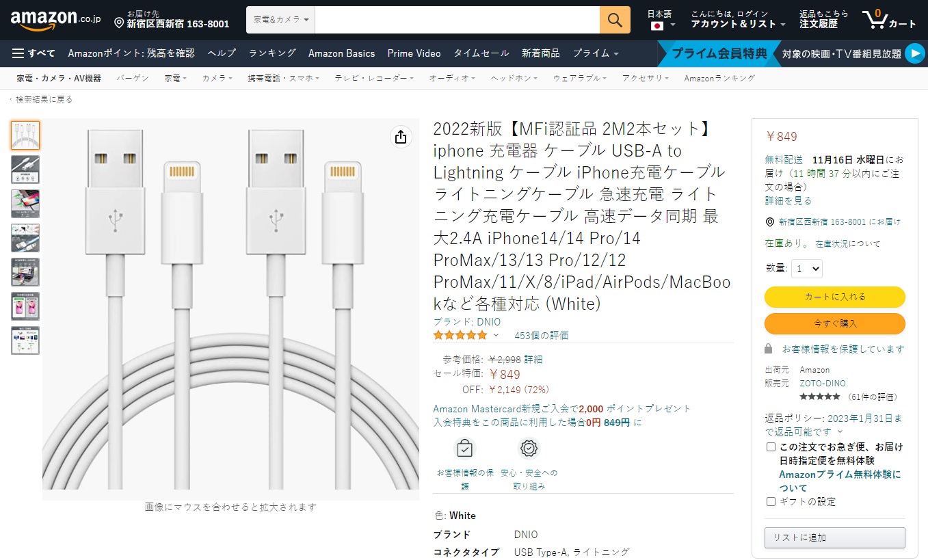928x560 pixels.
Task: Toggle the lock icon privacy row
Action: click(x=769, y=349)
